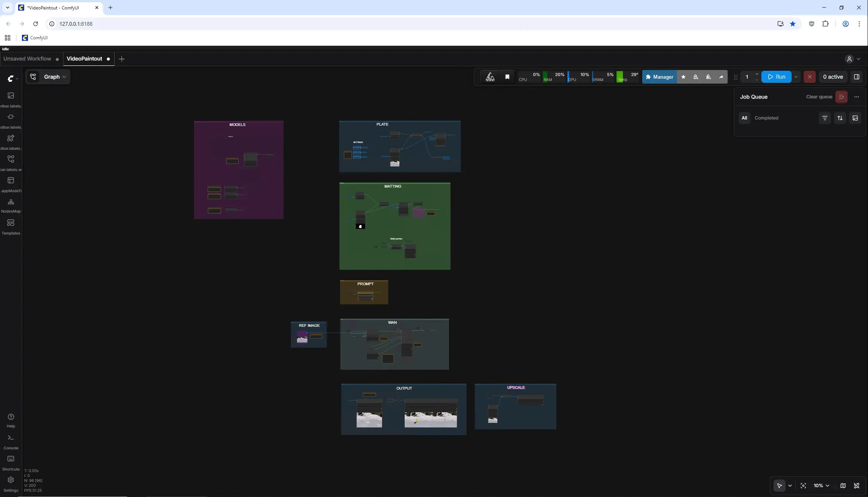Toggle the right side panel
Image resolution: width=868 pixels, height=497 pixels.
click(x=857, y=77)
